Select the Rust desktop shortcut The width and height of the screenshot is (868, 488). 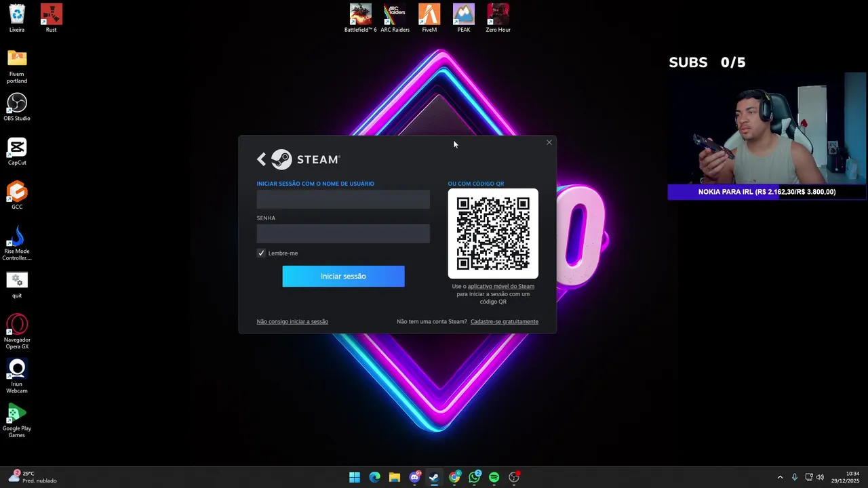(51, 18)
